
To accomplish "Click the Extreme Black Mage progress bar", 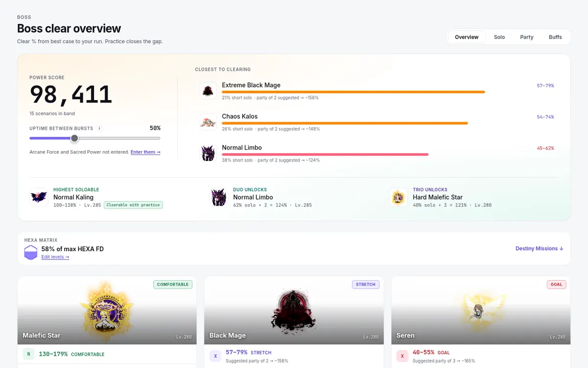I will (x=353, y=92).
